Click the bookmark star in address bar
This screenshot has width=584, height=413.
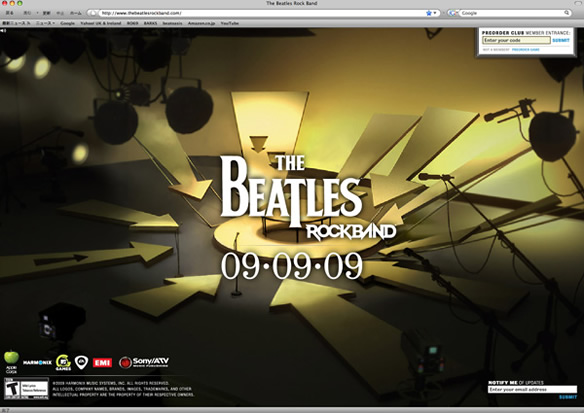[429, 13]
